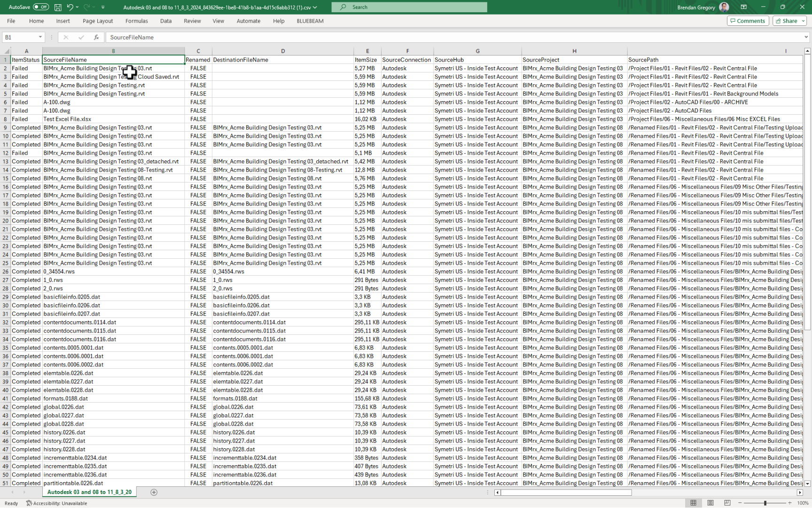Click the vertical scrollbar up arrow

pos(807,51)
